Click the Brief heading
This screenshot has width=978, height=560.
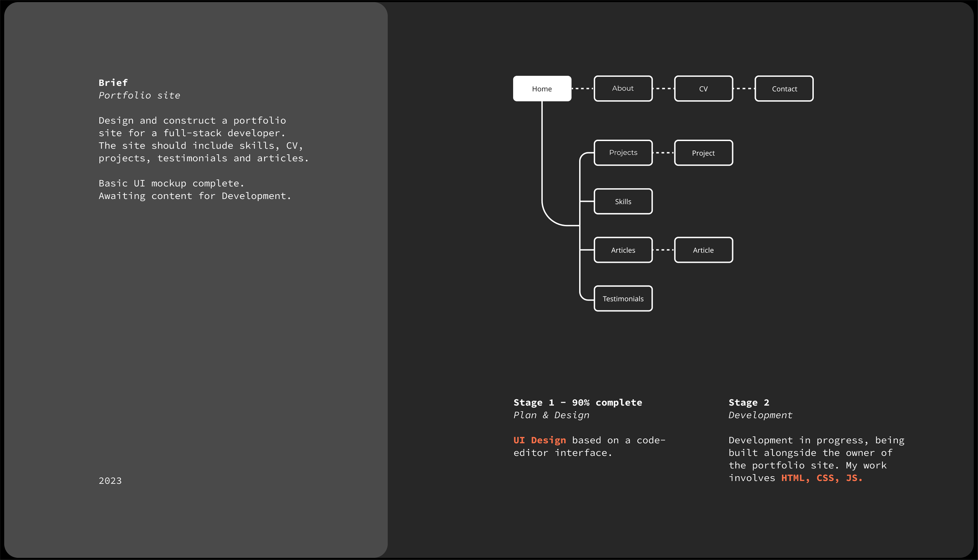(113, 83)
